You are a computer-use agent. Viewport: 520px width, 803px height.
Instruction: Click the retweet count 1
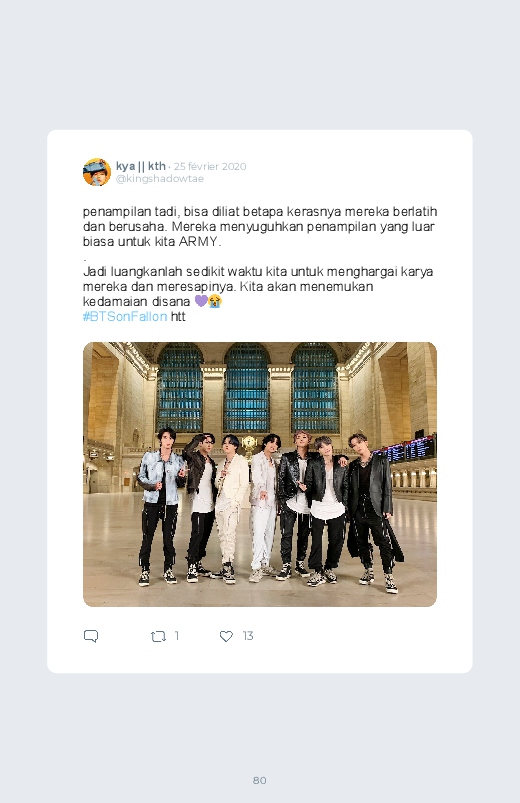click(177, 636)
